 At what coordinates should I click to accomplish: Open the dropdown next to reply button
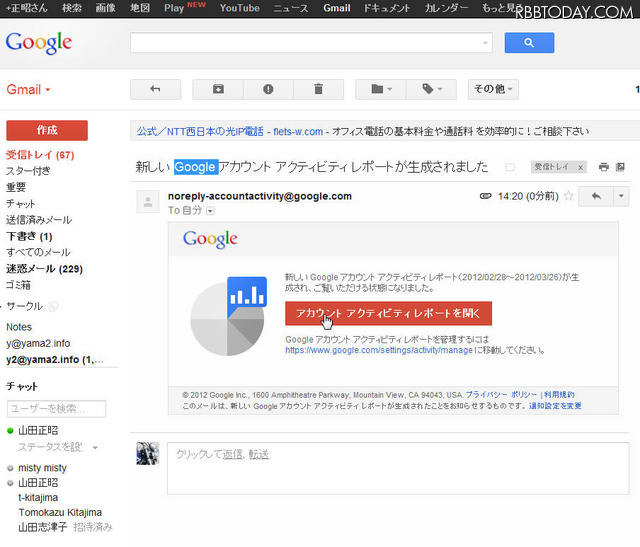621,196
